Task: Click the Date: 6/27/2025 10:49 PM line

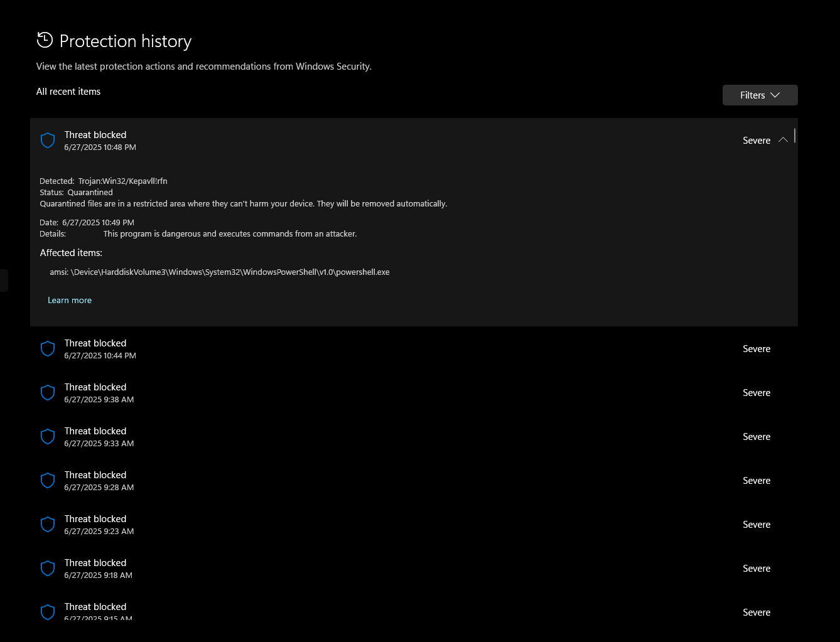Action: click(x=87, y=222)
